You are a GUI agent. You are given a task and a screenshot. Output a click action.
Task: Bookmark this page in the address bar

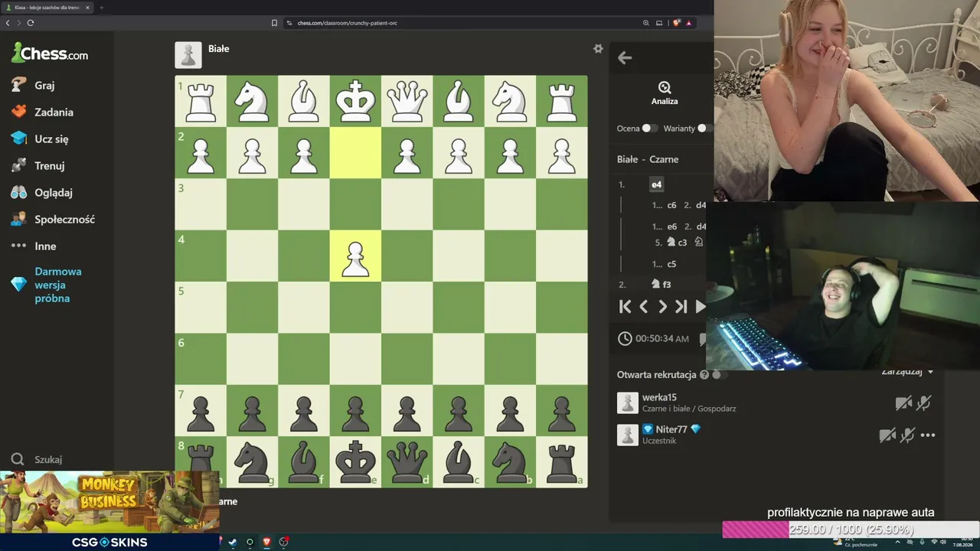point(274,23)
